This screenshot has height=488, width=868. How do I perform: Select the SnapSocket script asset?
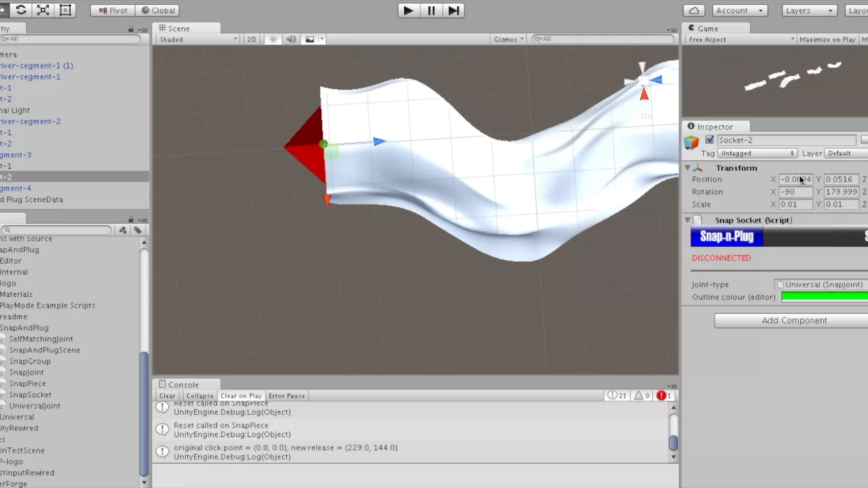[x=30, y=394]
